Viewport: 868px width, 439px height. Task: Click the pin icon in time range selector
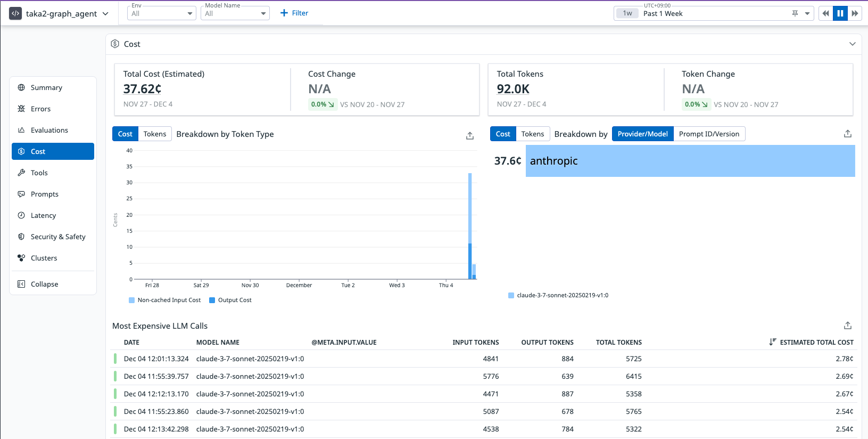[795, 14]
